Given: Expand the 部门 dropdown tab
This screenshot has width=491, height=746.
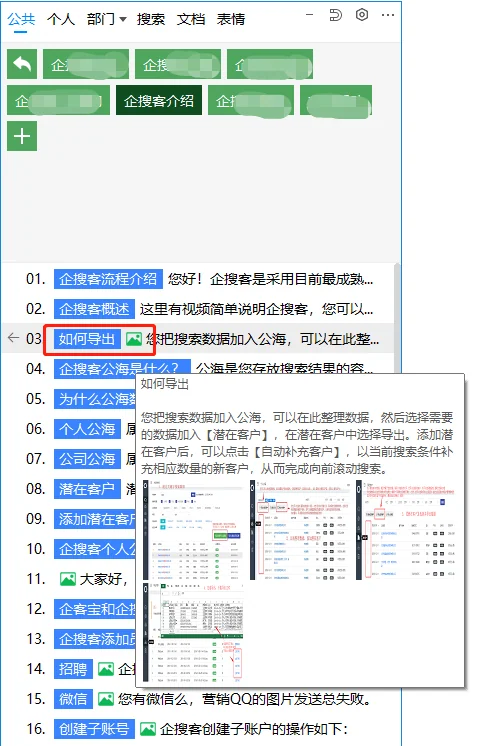Looking at the screenshot, I should tap(107, 20).
